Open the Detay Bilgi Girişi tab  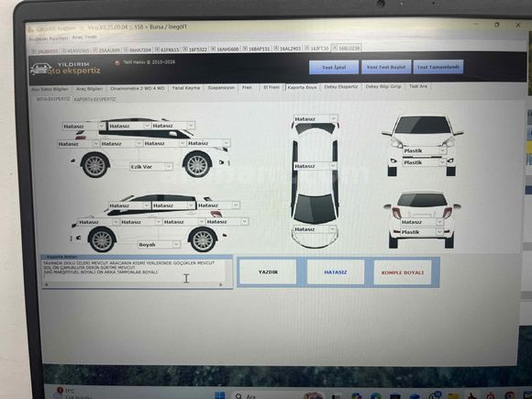[383, 86]
